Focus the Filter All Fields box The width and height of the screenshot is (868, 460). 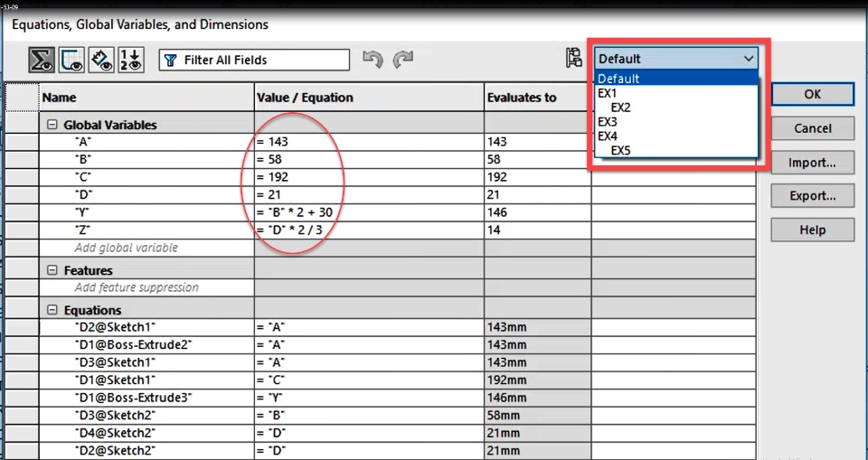(254, 60)
